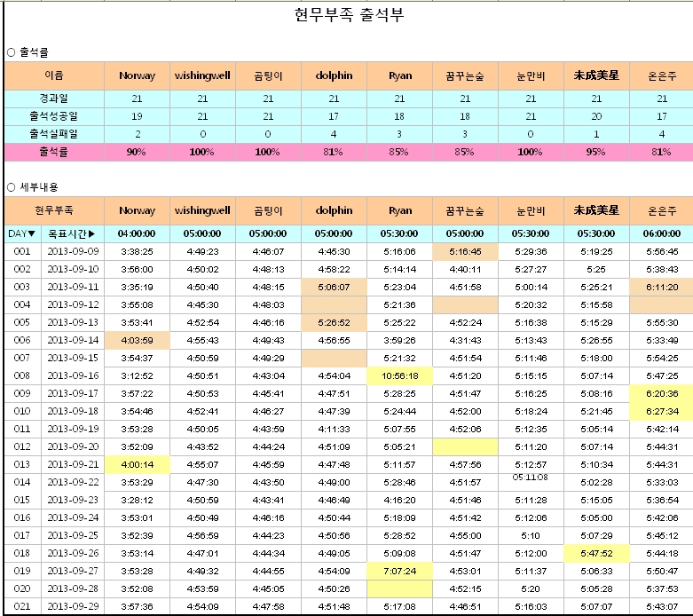This screenshot has height=616, width=693.
Task: Select 未成美星's 20 success-days cell
Action: point(596,116)
